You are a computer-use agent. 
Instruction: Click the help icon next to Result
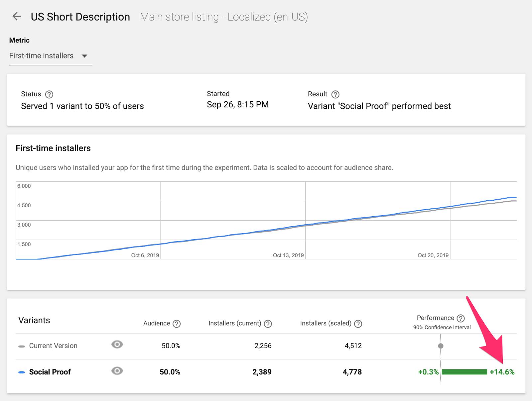click(335, 94)
